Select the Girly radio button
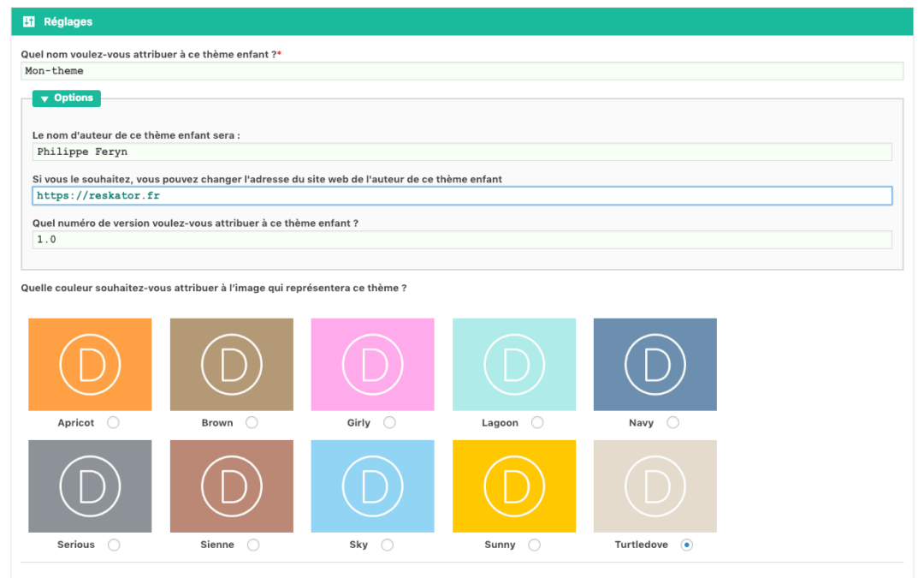924x578 pixels. [x=389, y=422]
